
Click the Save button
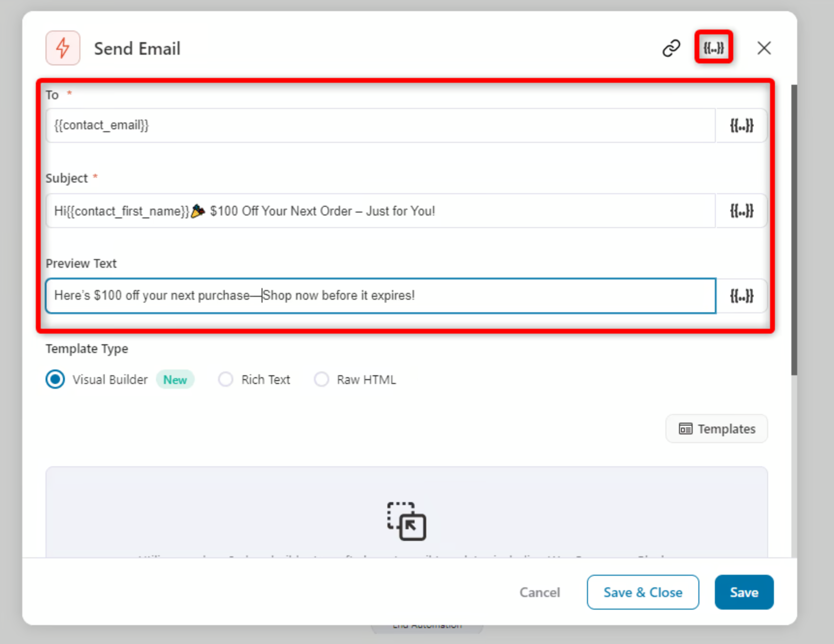[744, 592]
